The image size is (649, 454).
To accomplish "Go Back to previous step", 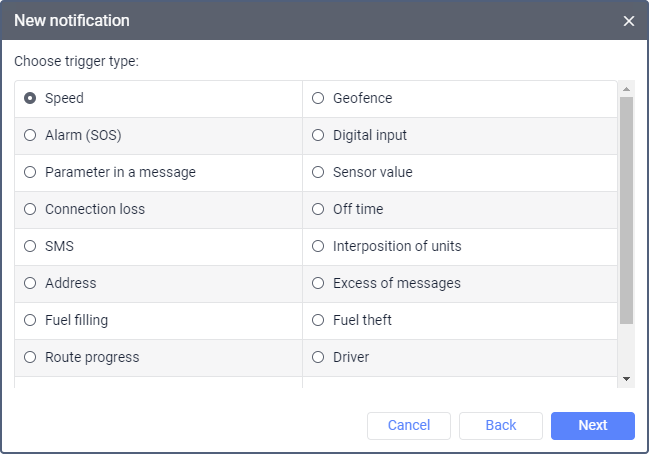I will click(501, 425).
